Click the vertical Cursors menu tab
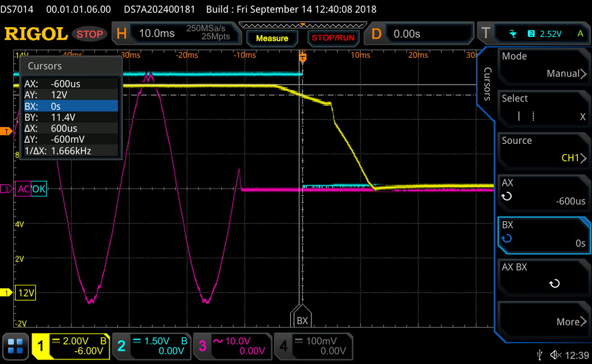Screen dimensions: 592x364 pyautogui.click(x=487, y=83)
